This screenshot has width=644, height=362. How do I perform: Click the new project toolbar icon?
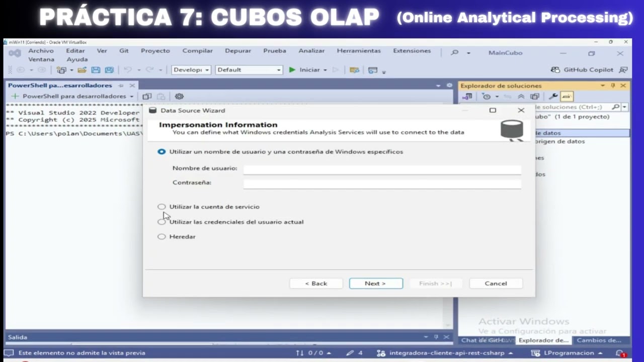[x=61, y=70]
